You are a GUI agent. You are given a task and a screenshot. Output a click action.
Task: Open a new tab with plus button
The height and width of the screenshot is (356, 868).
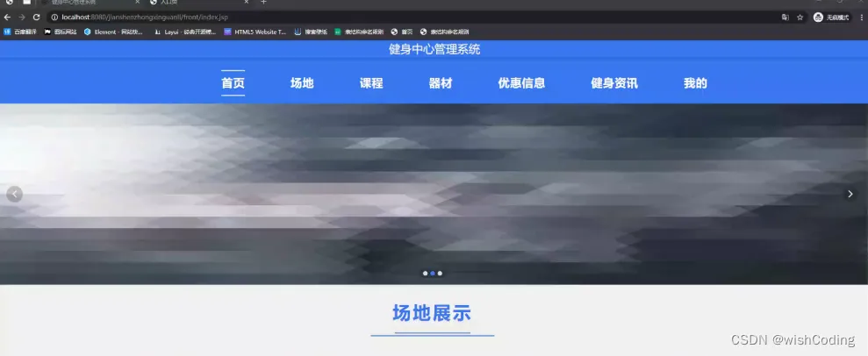(x=263, y=3)
